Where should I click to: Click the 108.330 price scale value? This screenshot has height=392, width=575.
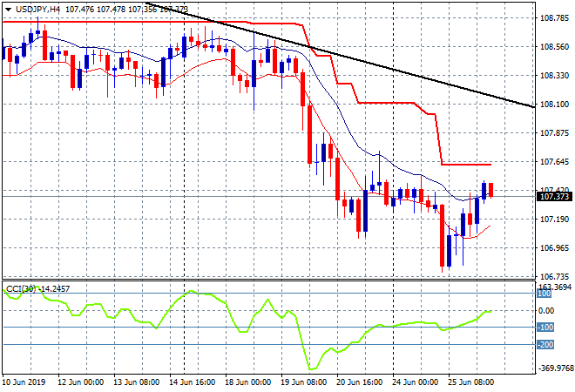pyautogui.click(x=555, y=76)
